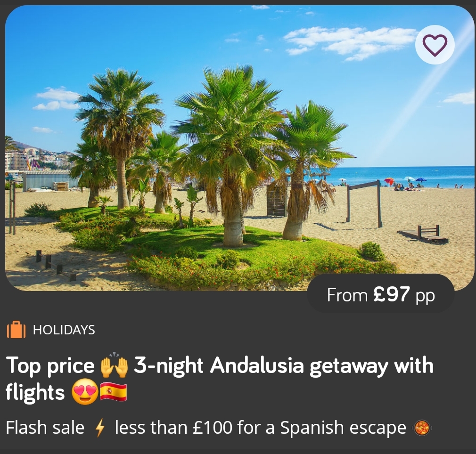The image size is (476, 454).
Task: Click the lightning bolt Flash sale icon
Action: pyautogui.click(x=100, y=428)
